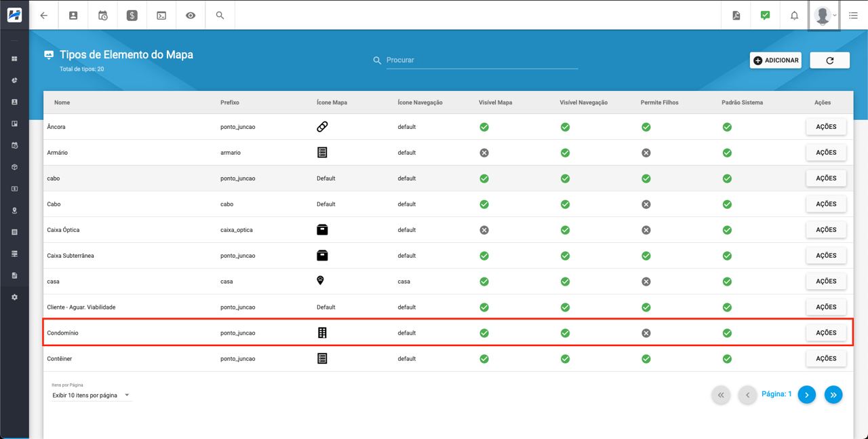This screenshot has width=868, height=439.
Task: Click Caixa Óptica's grey X under Visível Mapa
Action: [484, 230]
